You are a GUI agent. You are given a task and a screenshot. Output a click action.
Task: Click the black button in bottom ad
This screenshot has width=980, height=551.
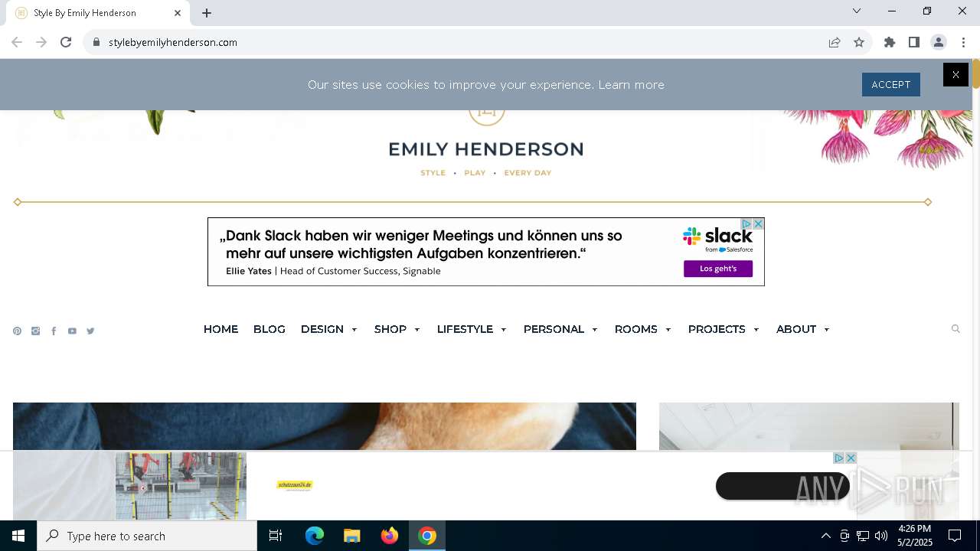tap(782, 486)
